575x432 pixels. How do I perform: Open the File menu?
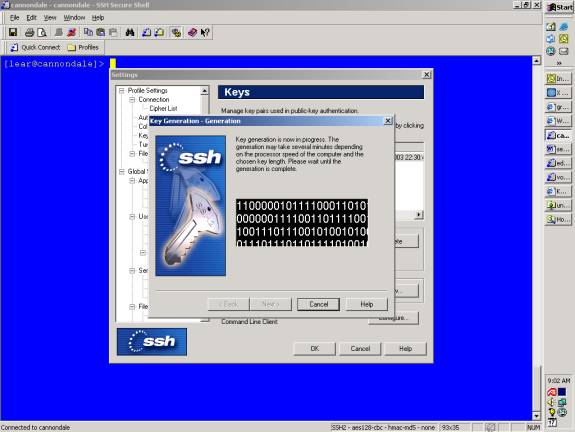tap(14, 18)
